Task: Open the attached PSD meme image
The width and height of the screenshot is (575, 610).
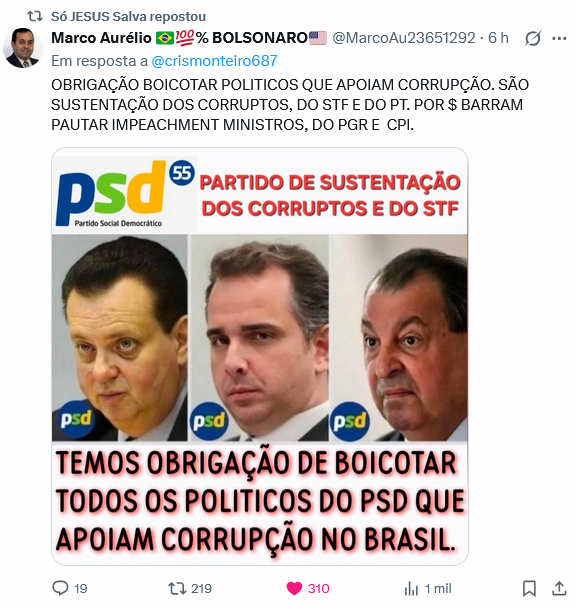Action: (260, 356)
